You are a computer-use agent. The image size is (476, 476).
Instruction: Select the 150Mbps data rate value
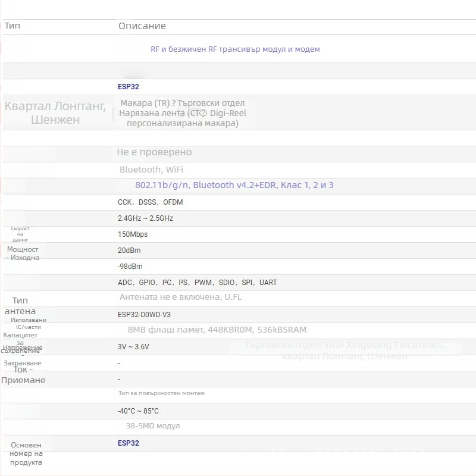click(133, 234)
